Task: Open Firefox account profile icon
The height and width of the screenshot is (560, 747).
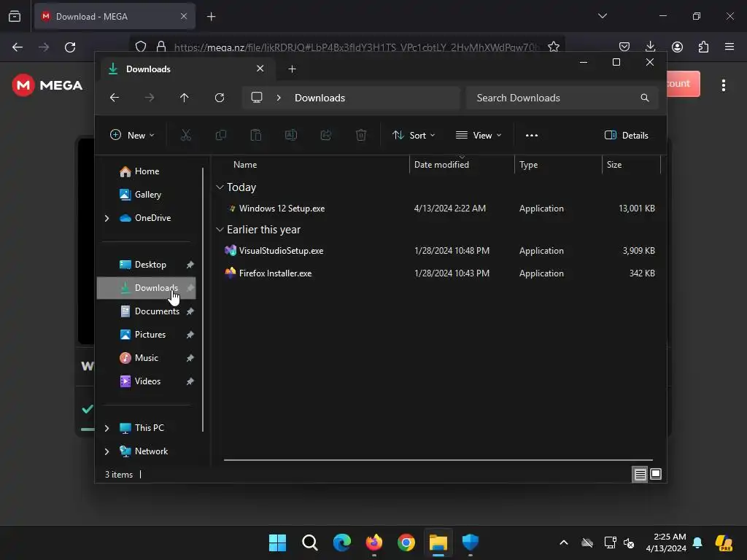Action: (x=677, y=47)
